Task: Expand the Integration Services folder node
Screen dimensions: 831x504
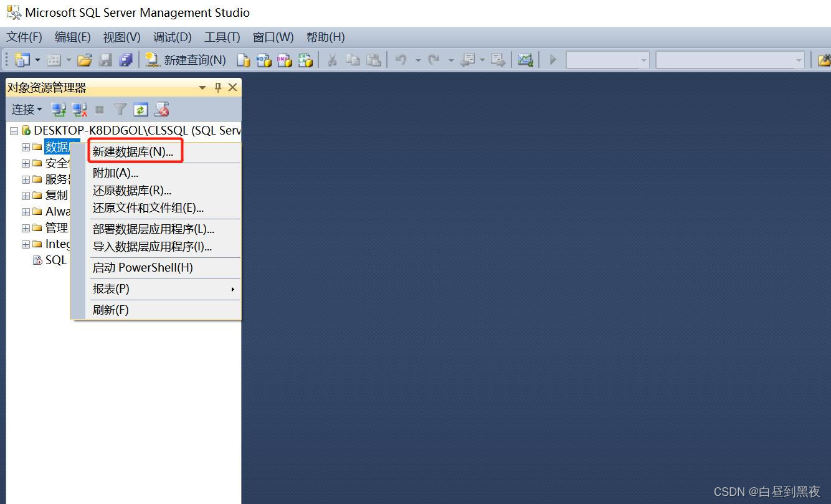Action: (x=26, y=244)
